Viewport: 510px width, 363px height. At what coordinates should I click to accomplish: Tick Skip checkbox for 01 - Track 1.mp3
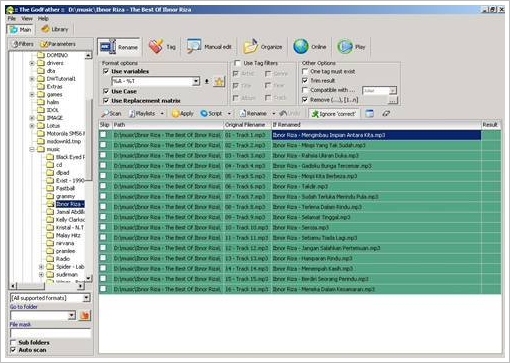(x=103, y=135)
